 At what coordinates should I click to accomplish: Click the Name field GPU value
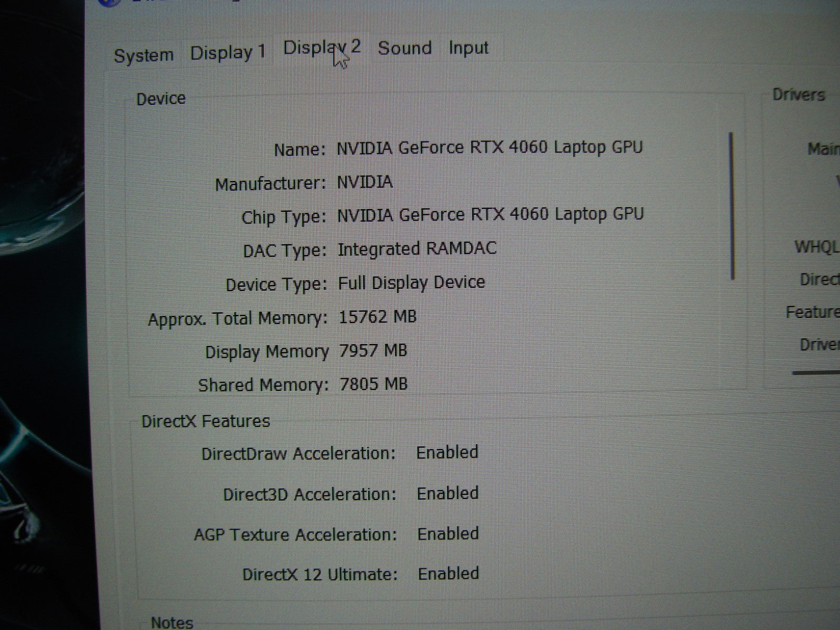pos(489,148)
